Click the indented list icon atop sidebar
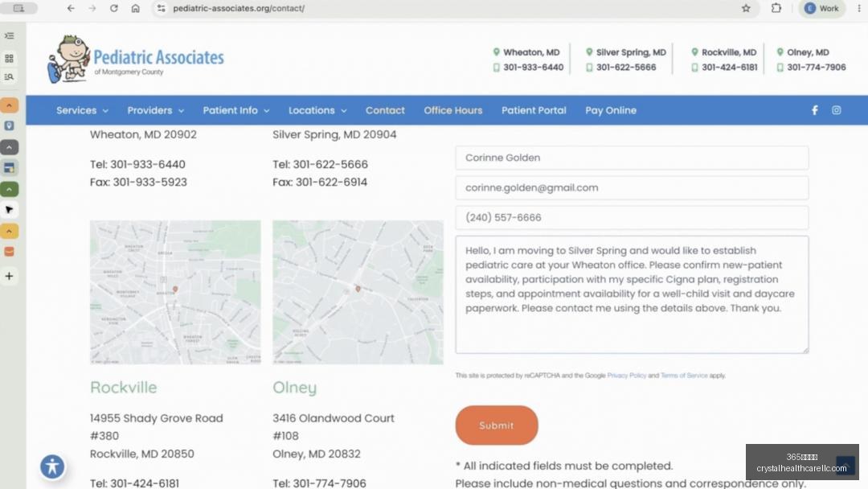The image size is (868, 489). coord(10,36)
